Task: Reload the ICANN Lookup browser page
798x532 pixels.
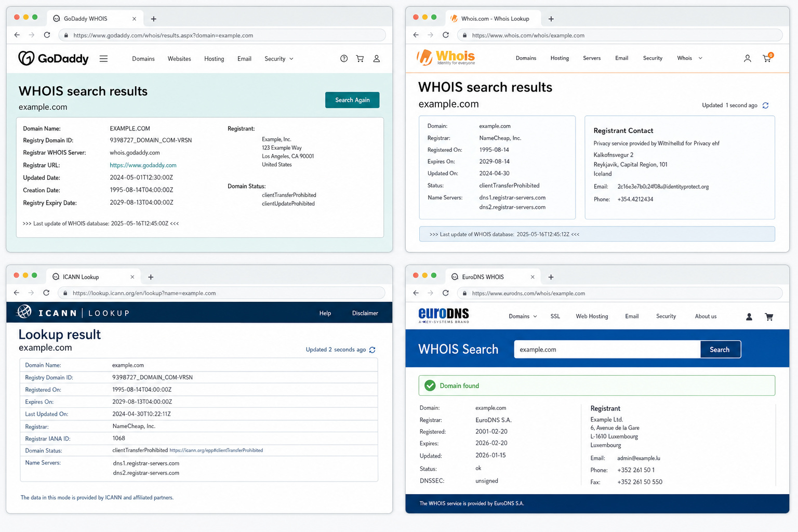Action: click(x=46, y=292)
